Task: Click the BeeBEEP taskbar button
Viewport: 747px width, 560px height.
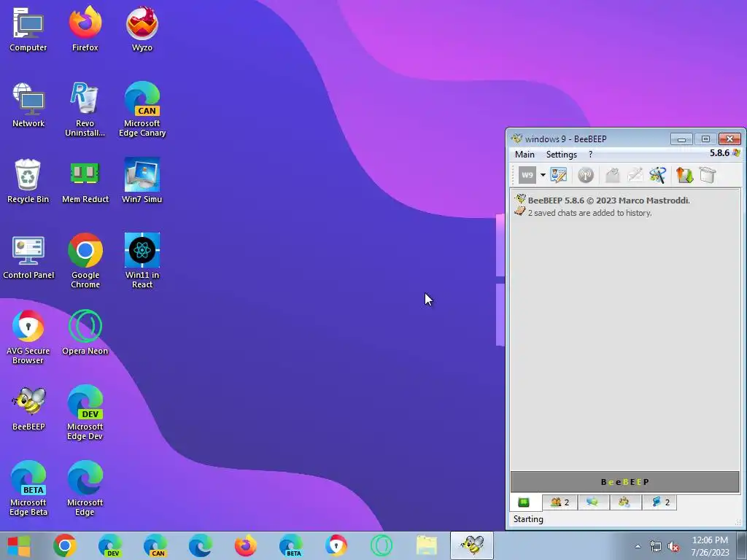Action: coord(472,545)
